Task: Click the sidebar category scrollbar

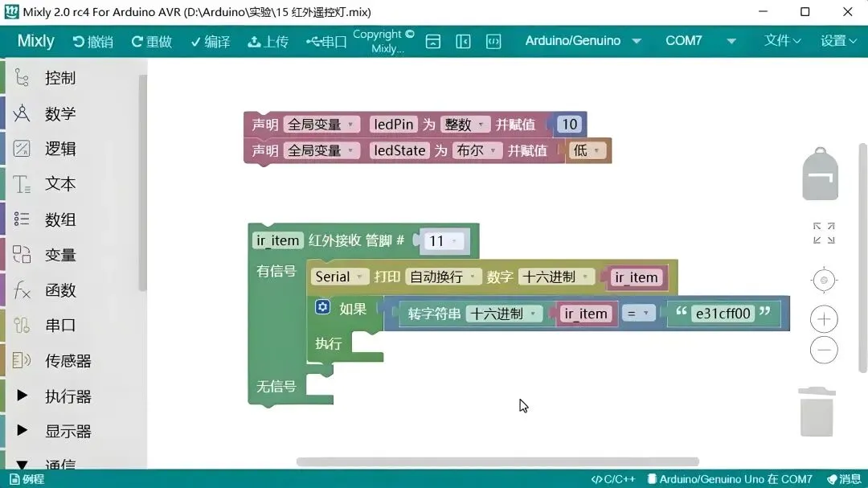Action: click(142, 182)
